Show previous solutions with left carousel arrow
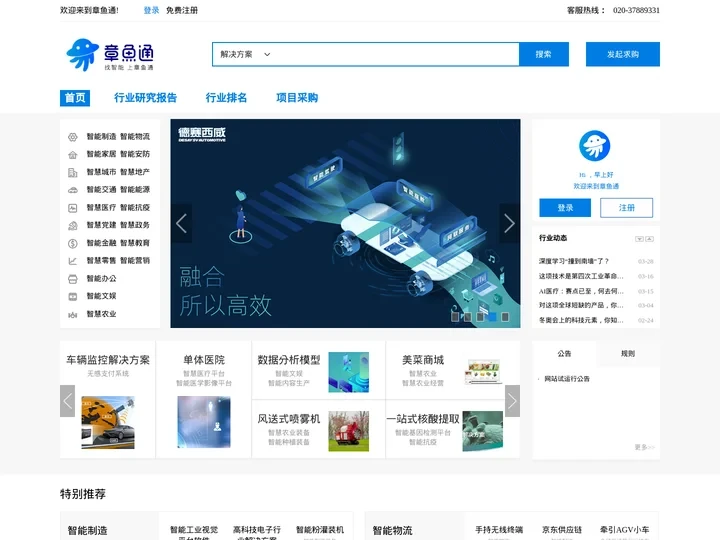 (68, 401)
